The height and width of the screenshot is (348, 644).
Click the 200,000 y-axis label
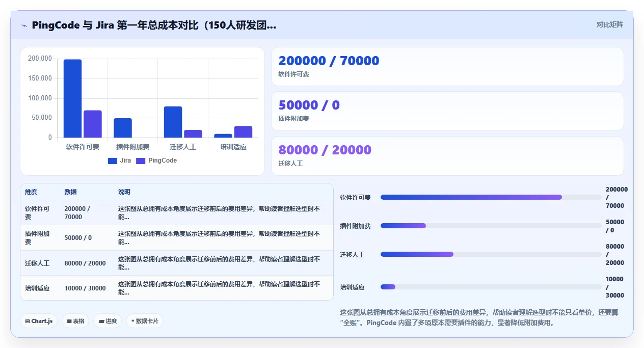pos(40,59)
